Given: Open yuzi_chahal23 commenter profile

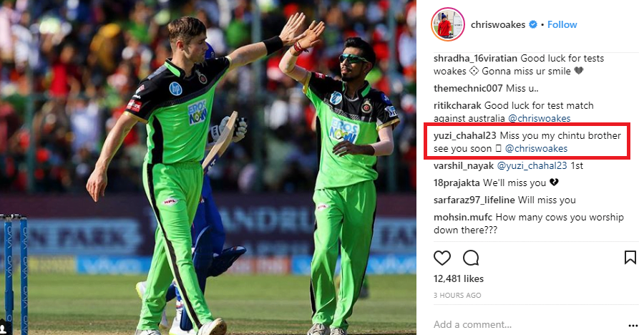Looking at the screenshot, I should [465, 135].
